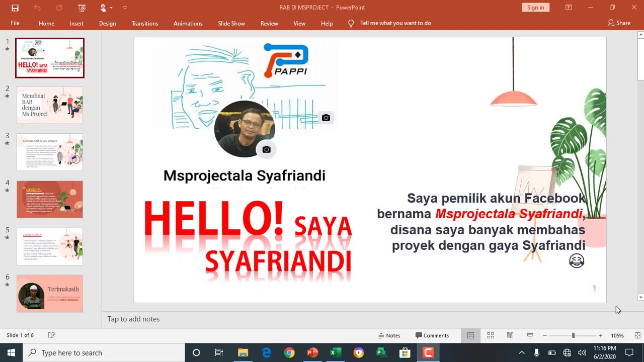Open the Slide Show tab
644x362 pixels.
tap(231, 23)
